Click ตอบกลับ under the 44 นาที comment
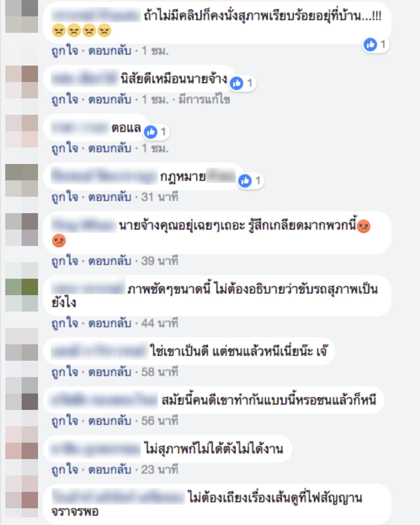 [110, 323]
